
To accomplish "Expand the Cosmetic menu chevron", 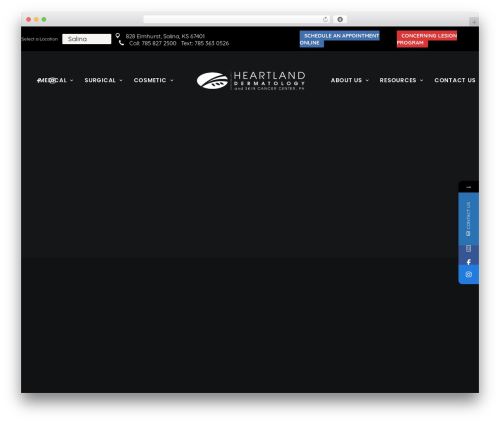I will click(x=172, y=80).
